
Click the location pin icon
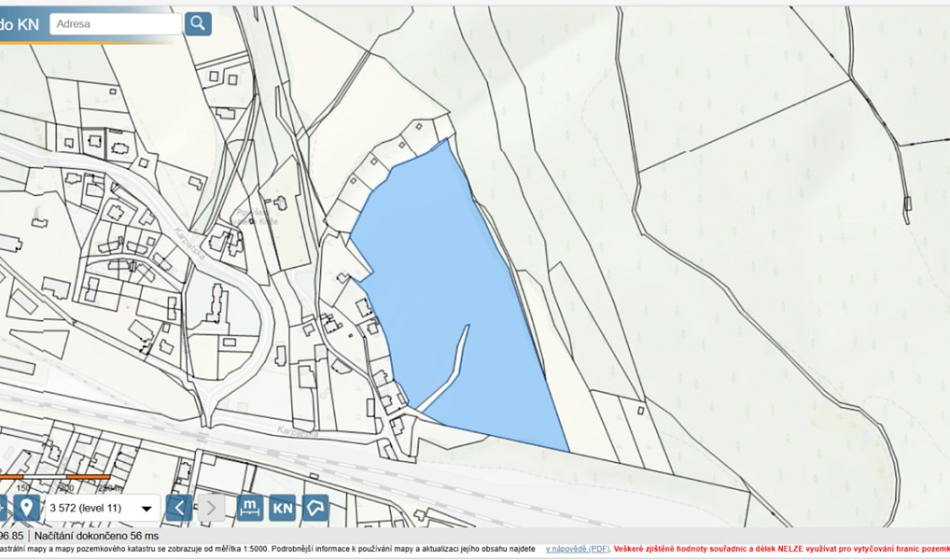click(27, 508)
